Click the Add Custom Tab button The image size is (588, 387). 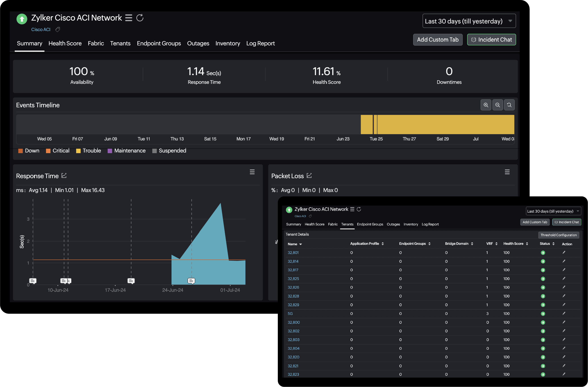[x=437, y=40]
